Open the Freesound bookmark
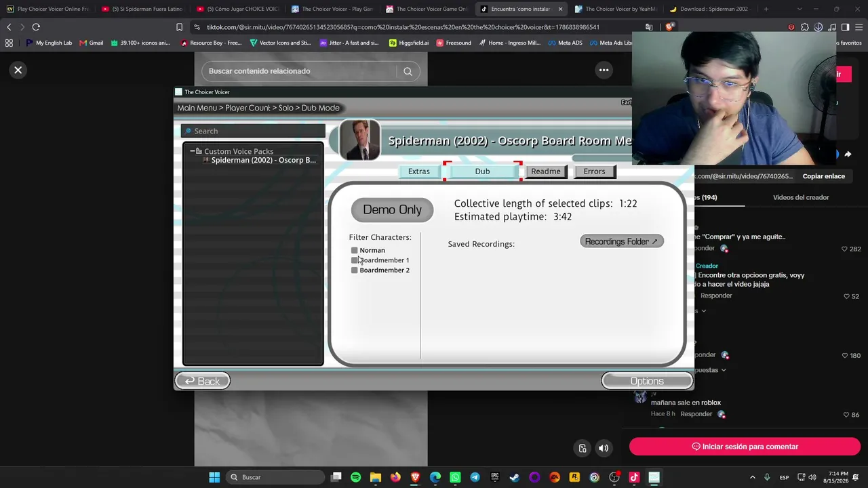The width and height of the screenshot is (868, 488). (x=454, y=43)
